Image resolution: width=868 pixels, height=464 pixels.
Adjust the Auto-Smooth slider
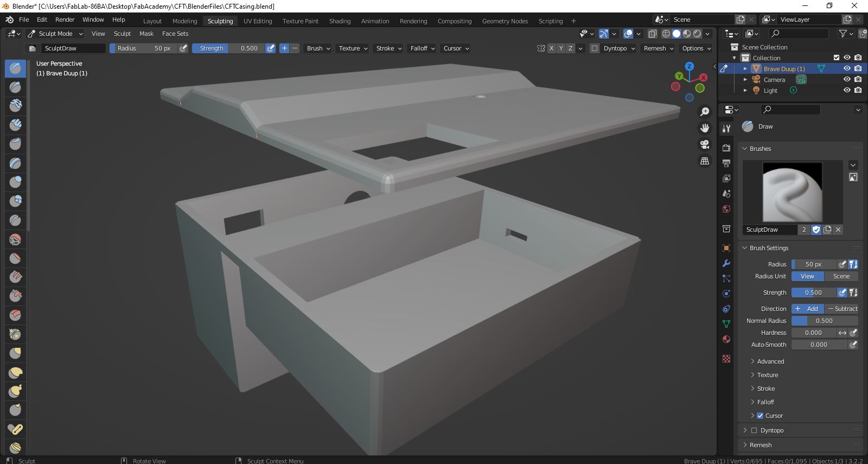coord(819,345)
